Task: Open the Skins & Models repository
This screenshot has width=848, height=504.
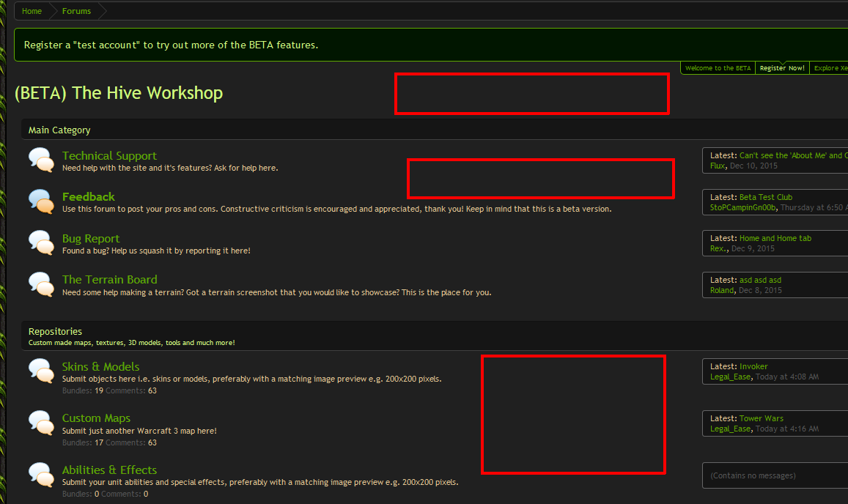Action: [x=100, y=366]
